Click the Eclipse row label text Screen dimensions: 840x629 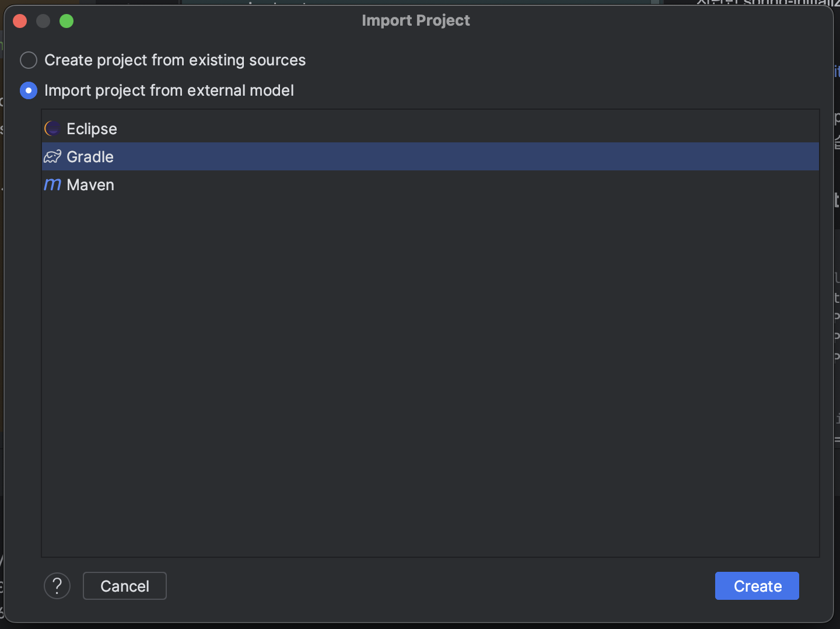[x=92, y=128]
